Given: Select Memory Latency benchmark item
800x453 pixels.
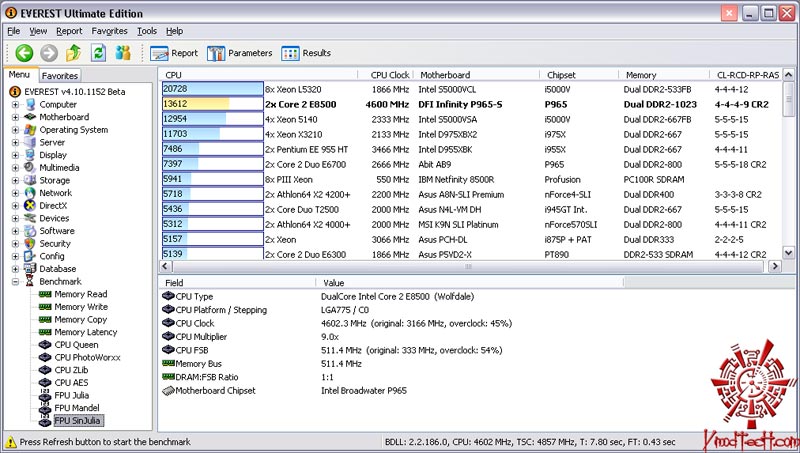Looking at the screenshot, I should (86, 332).
